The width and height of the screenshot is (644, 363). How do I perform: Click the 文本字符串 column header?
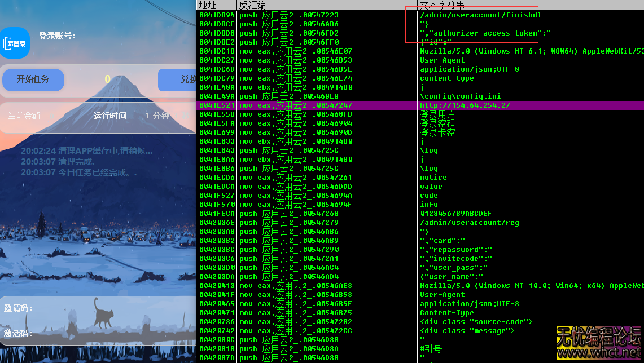[441, 5]
